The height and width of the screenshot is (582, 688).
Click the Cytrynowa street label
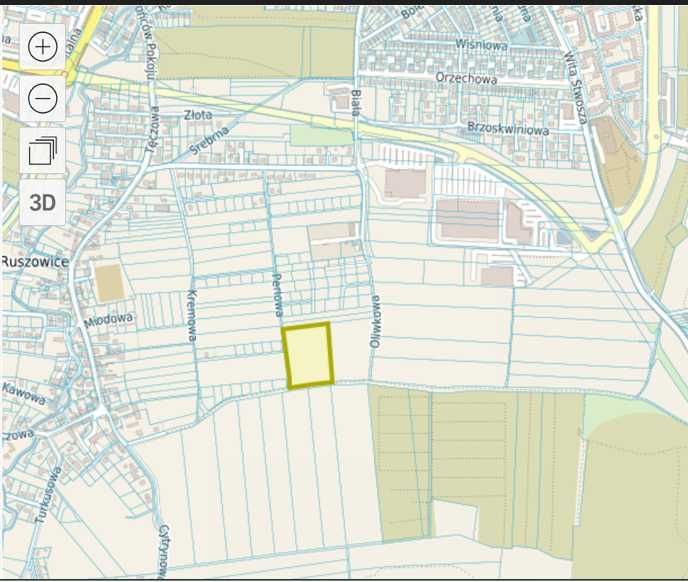click(x=163, y=552)
